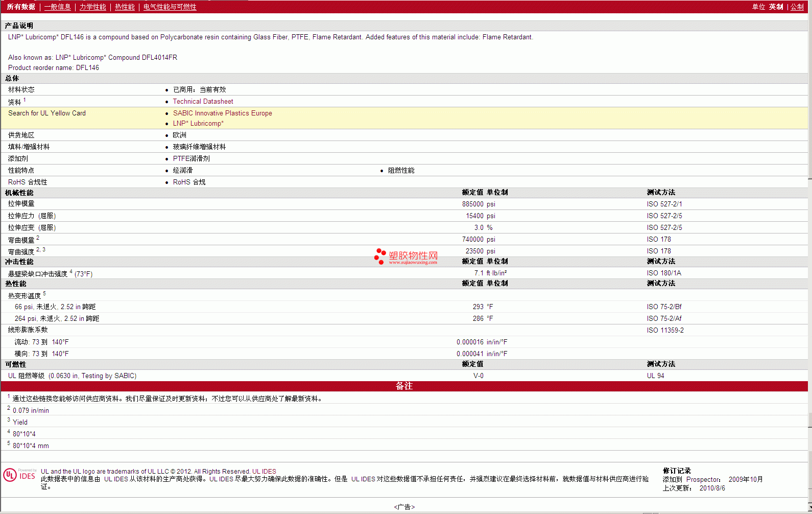Viewport: 812px width, 514px height.
Task: Click the 悬壁梁缺口冲击强度 row label
Action: tap(37, 274)
